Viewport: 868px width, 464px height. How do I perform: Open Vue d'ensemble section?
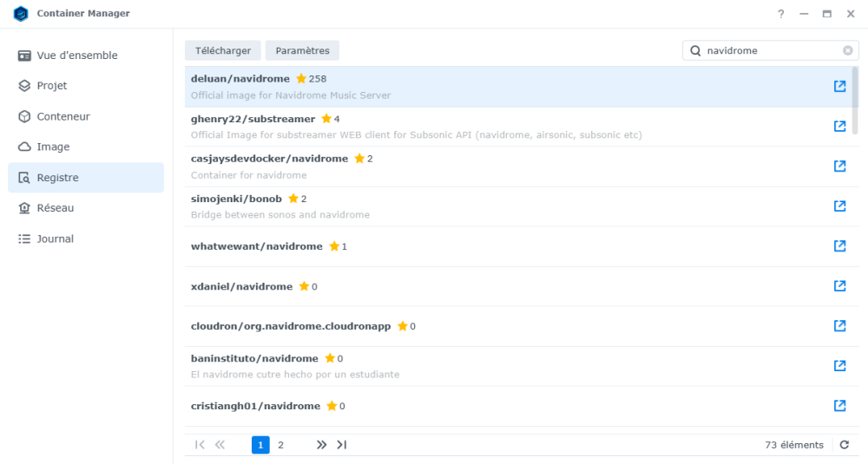(86, 56)
